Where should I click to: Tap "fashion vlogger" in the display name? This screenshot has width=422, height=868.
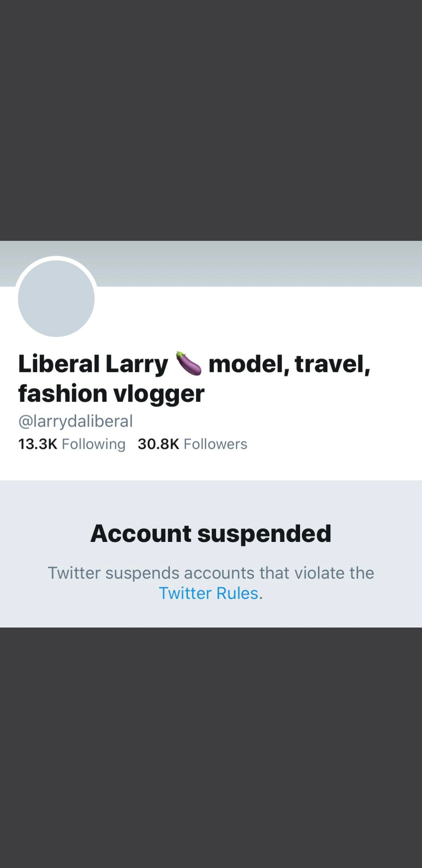(111, 393)
